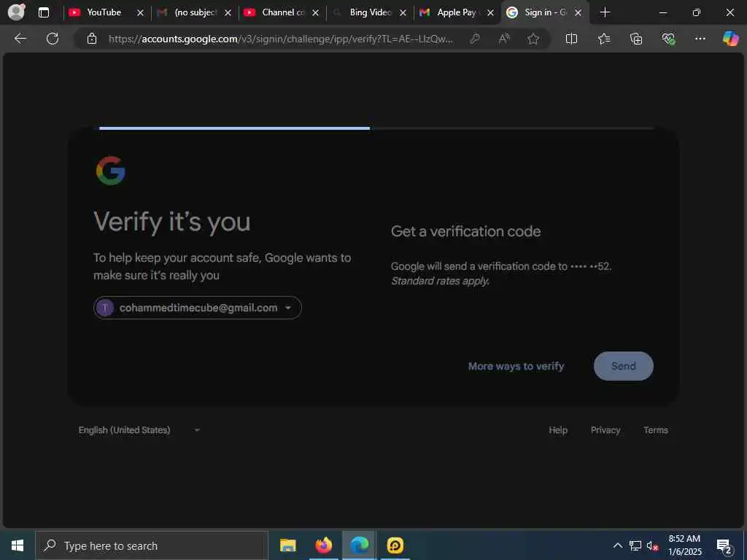Viewport: 747px width, 560px height.
Task: Close the Apple Pay tab
Action: tap(490, 13)
